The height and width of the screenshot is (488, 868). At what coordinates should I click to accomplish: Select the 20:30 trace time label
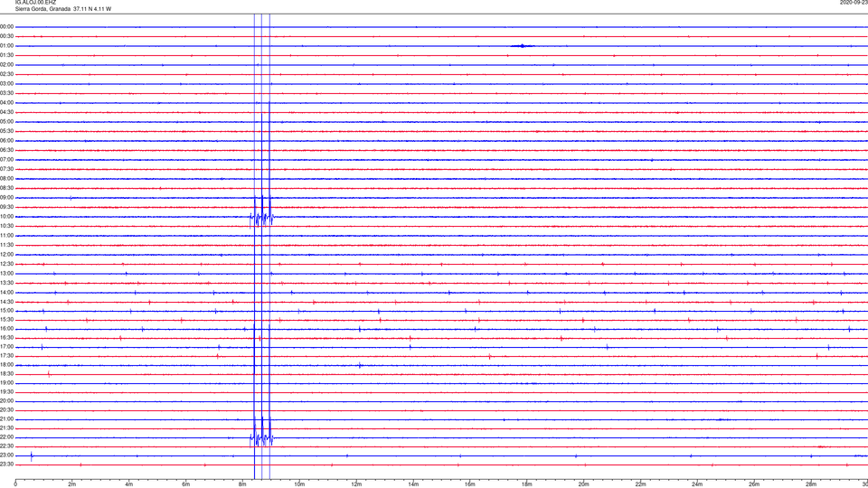pos(7,410)
